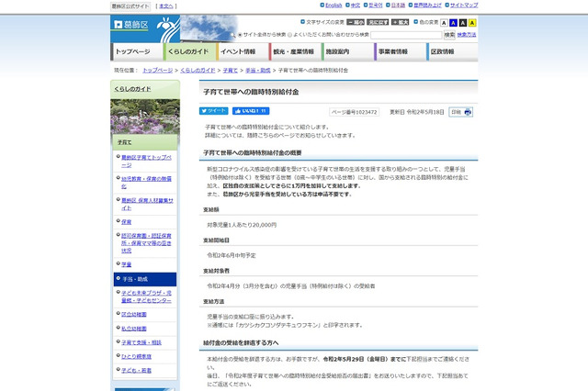Select the black background color scheme
This screenshot has height=391, width=588.
(463, 23)
